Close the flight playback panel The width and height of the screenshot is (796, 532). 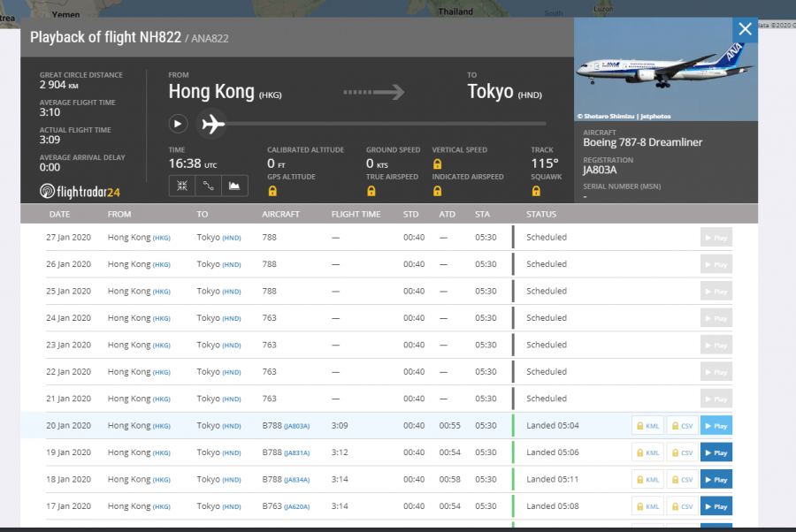click(745, 29)
